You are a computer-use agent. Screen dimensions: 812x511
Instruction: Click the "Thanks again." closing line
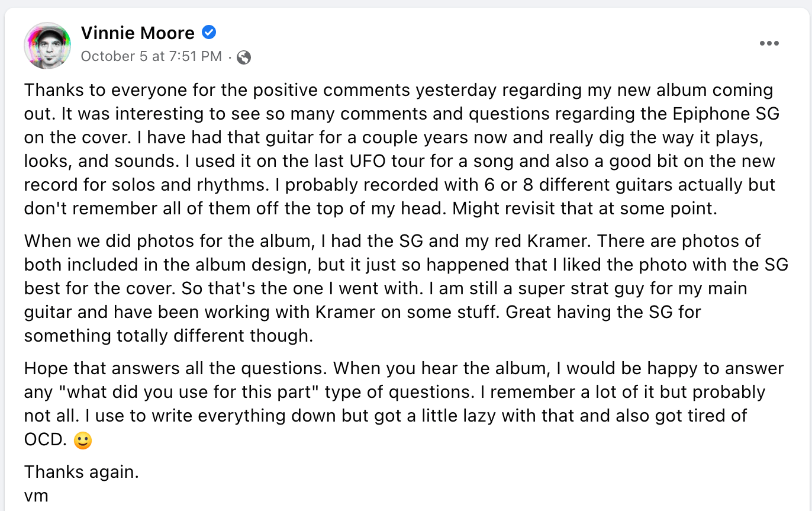coord(82,472)
